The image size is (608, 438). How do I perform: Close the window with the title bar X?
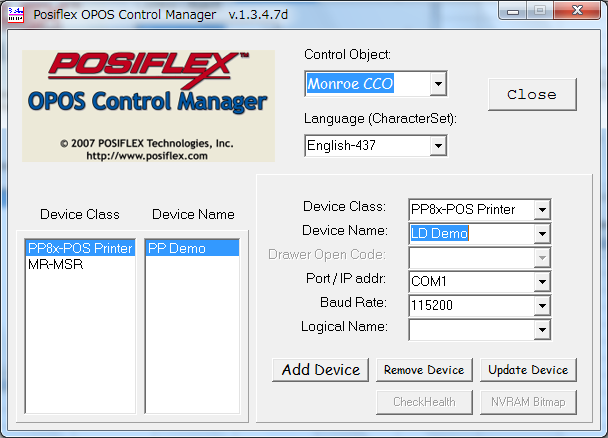point(577,10)
